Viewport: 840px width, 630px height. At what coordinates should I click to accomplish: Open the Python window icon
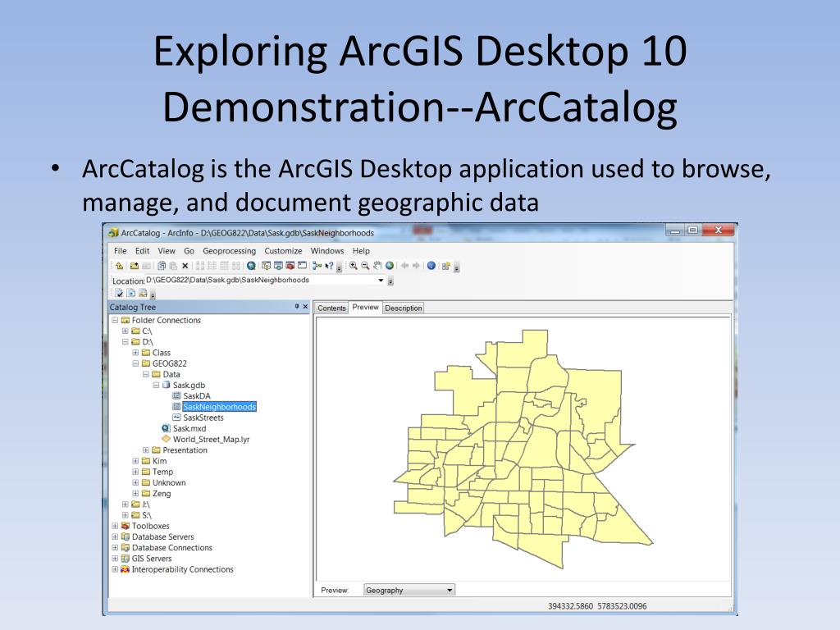coord(302,266)
